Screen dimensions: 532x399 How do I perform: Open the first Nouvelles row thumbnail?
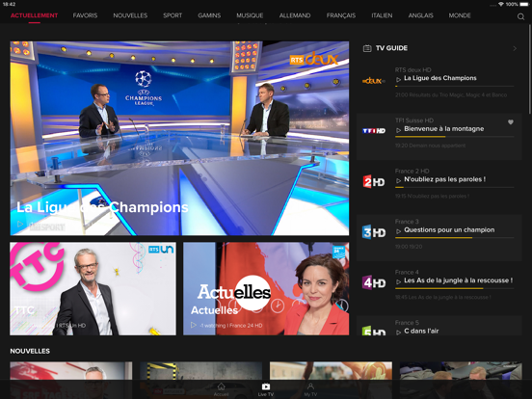pos(71,380)
